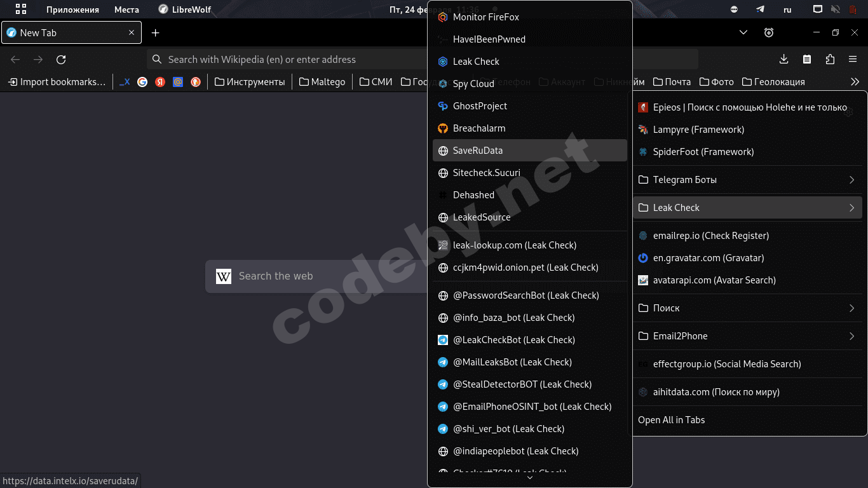Open the Monitor FireFox bookmark
The width and height of the screenshot is (868, 488).
pyautogui.click(x=530, y=17)
